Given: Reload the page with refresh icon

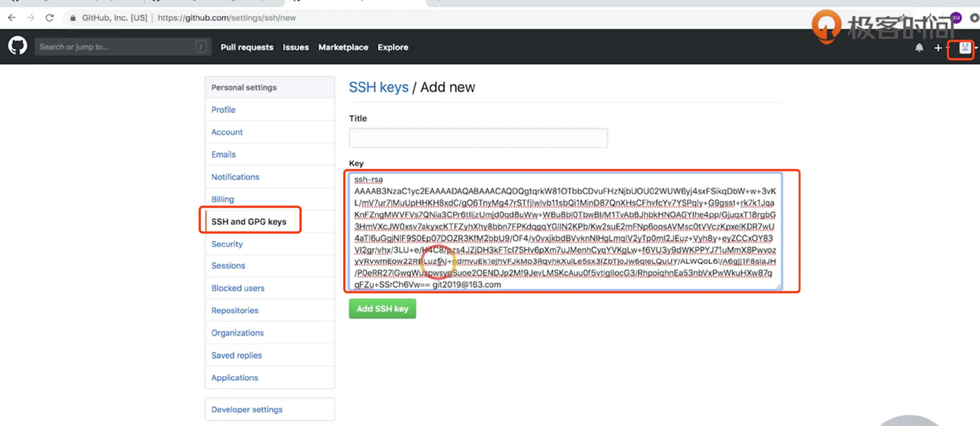Looking at the screenshot, I should (50, 18).
